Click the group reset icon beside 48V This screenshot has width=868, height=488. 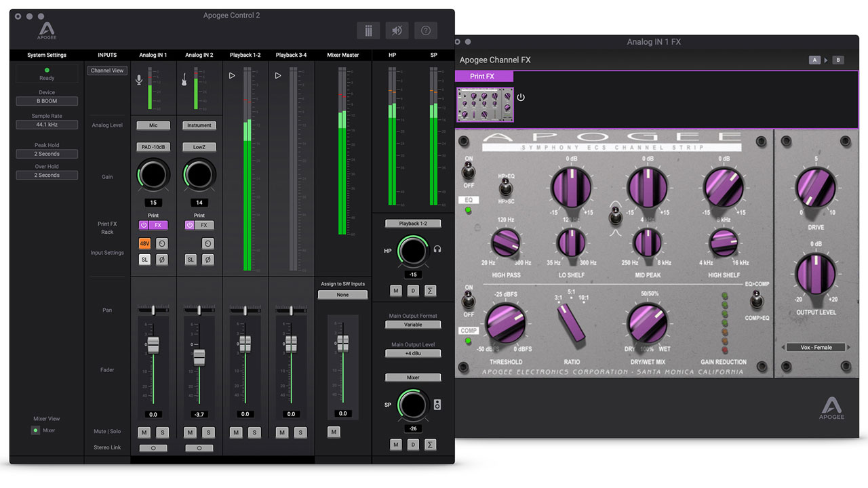point(162,243)
